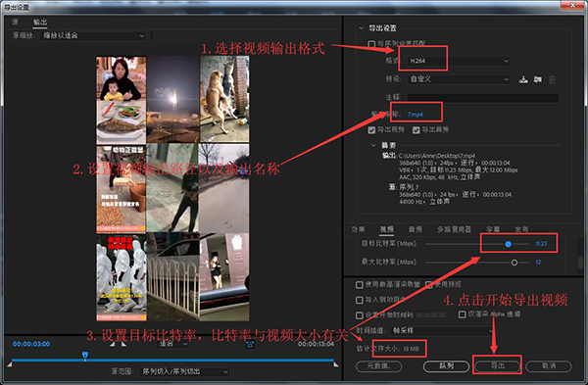
Task: Click the 目标比特率 slider handle
Action: pyautogui.click(x=508, y=244)
